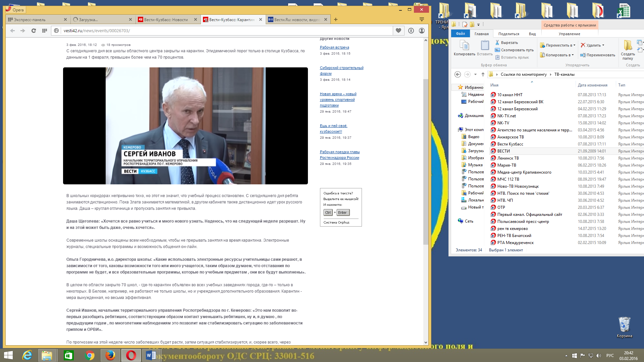Launch Firefox from the taskbar
This screenshot has width=644, height=362.
(110, 355)
